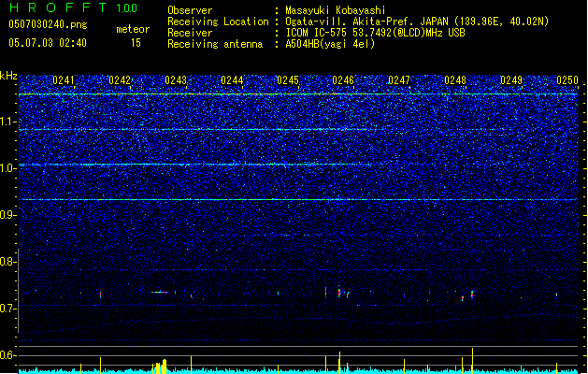Click the 0.7 kHz axis label
This screenshot has height=374, width=588.
[x=8, y=309]
